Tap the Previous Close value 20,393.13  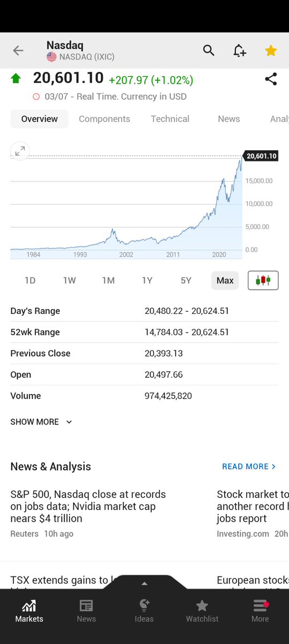164,353
